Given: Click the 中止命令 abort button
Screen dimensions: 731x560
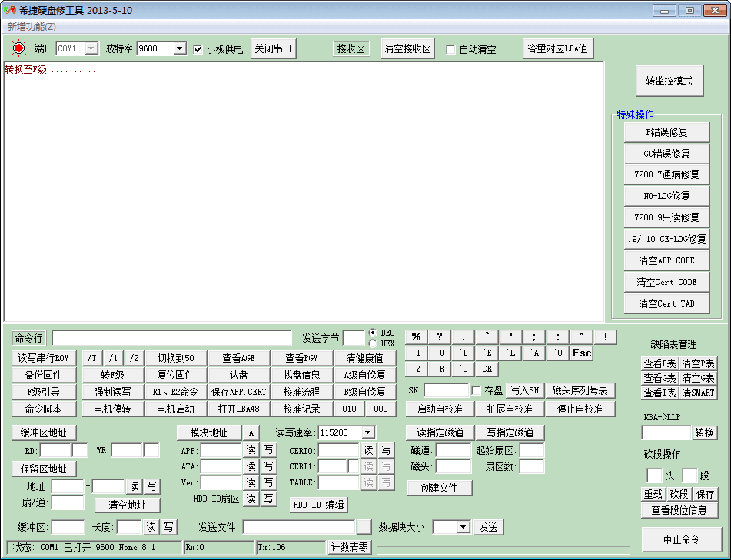Looking at the screenshot, I should click(x=681, y=539).
